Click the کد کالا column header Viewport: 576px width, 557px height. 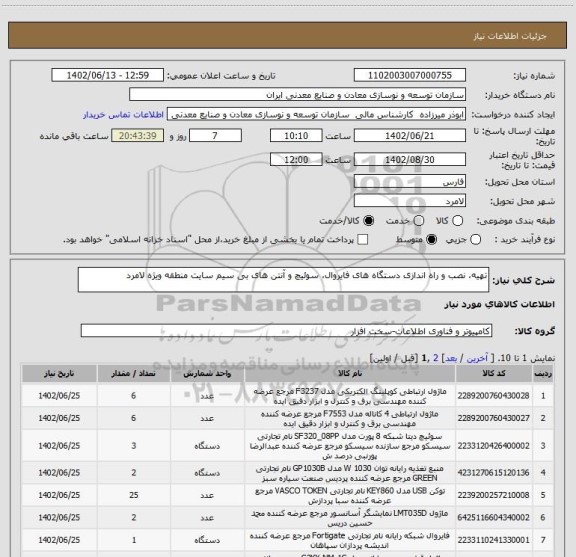click(494, 374)
